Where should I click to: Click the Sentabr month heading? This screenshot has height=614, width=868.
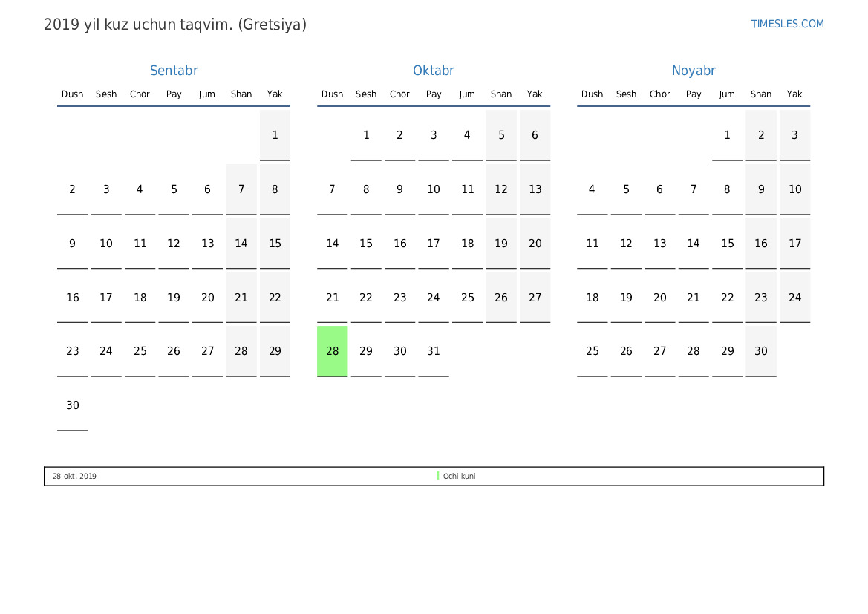click(x=174, y=71)
